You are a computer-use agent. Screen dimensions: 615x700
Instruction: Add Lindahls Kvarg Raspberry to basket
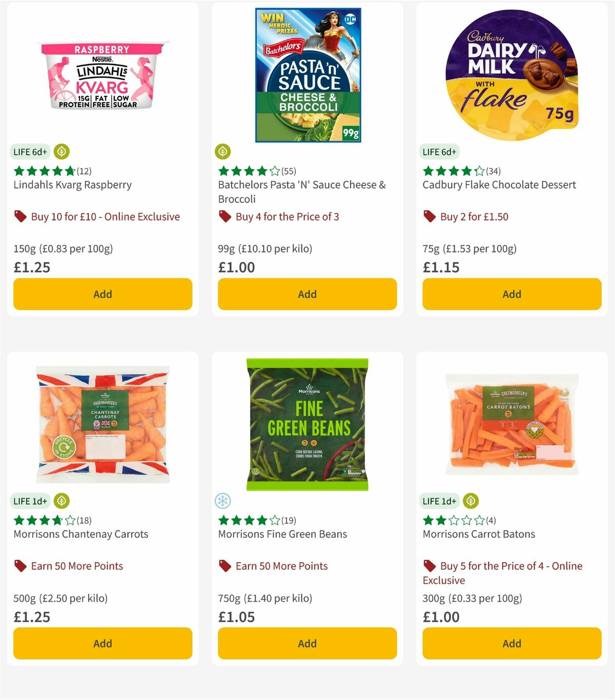(x=102, y=294)
